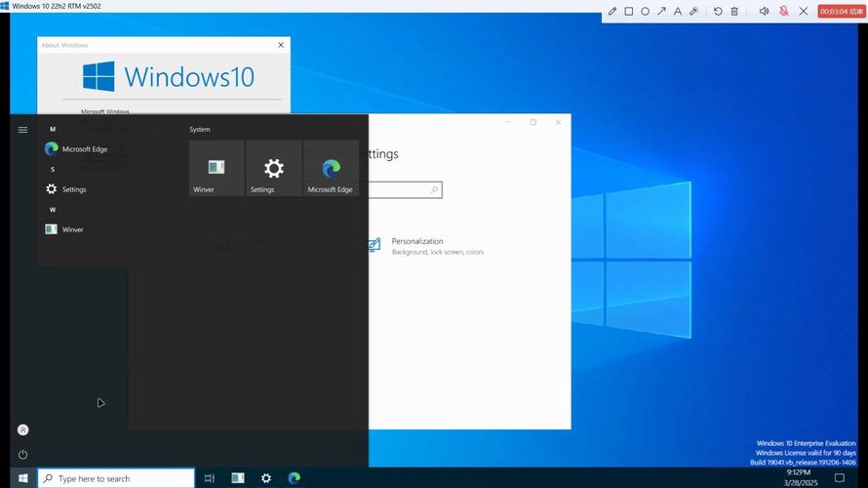Open the Start menu power options
The height and width of the screenshot is (488, 868).
pos(23,454)
